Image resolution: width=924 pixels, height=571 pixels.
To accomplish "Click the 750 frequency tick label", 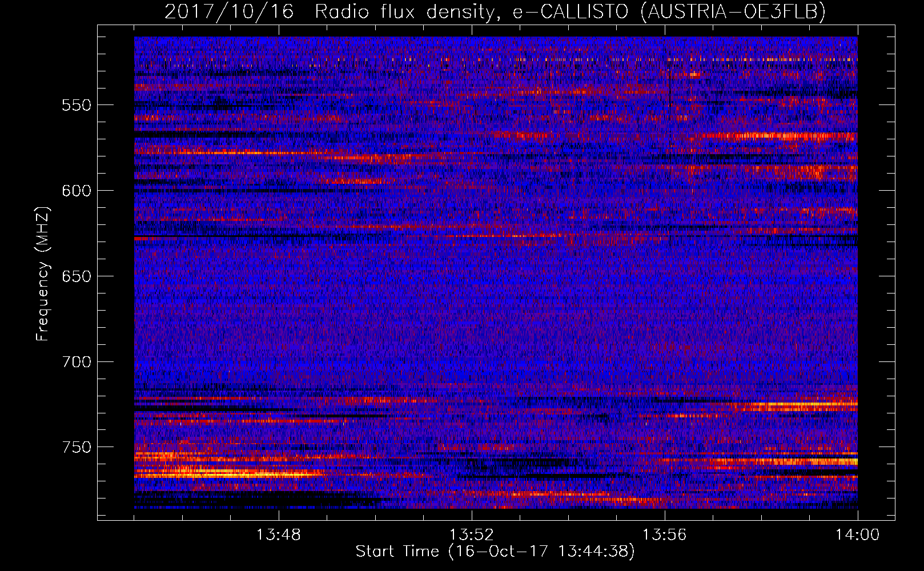I will pyautogui.click(x=76, y=447).
